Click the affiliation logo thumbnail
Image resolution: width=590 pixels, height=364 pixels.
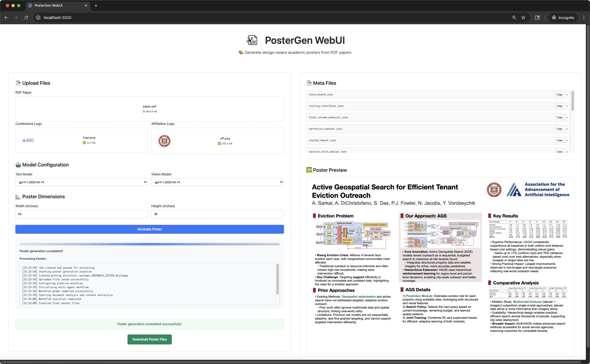(164, 141)
